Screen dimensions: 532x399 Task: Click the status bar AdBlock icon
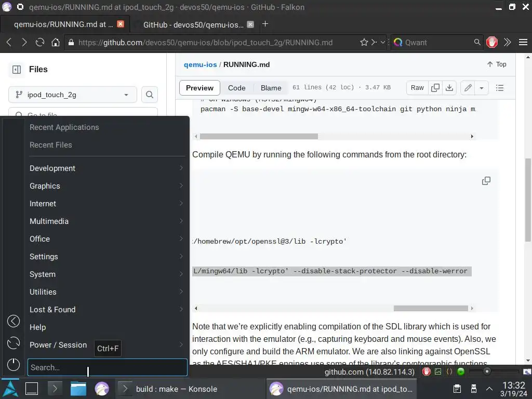pyautogui.click(x=426, y=372)
